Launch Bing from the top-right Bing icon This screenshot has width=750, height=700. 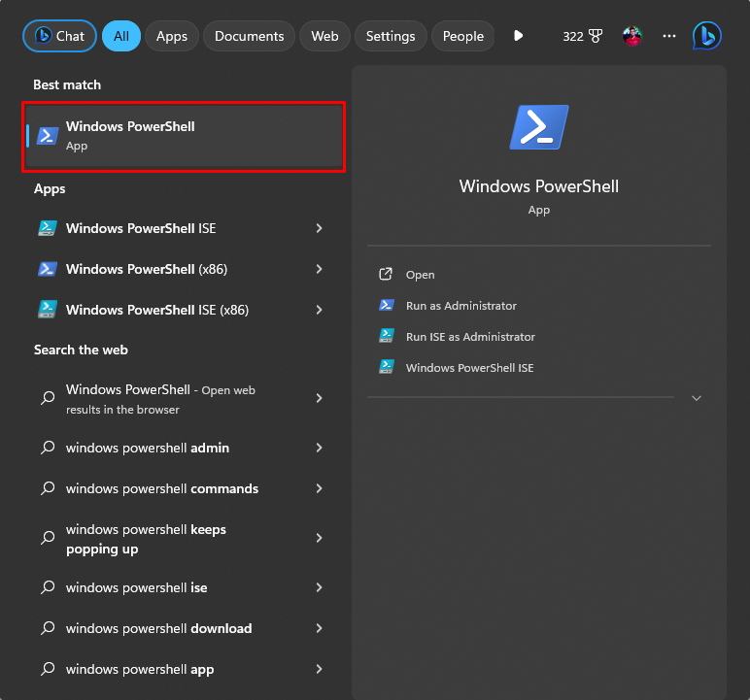(x=707, y=36)
